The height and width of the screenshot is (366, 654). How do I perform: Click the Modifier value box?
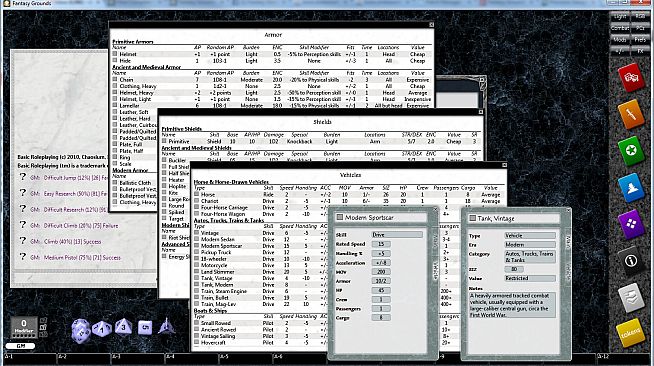pyautogui.click(x=24, y=326)
